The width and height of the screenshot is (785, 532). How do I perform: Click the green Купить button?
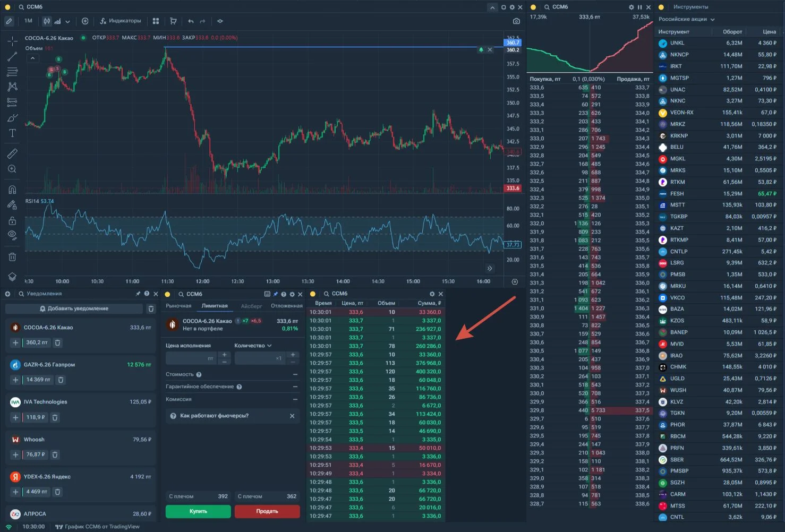(198, 511)
